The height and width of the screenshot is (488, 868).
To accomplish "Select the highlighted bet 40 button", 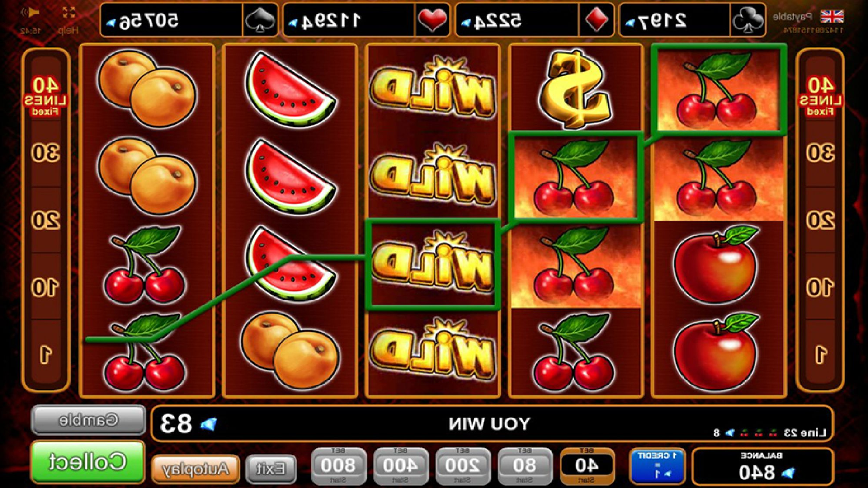I will pyautogui.click(x=587, y=466).
